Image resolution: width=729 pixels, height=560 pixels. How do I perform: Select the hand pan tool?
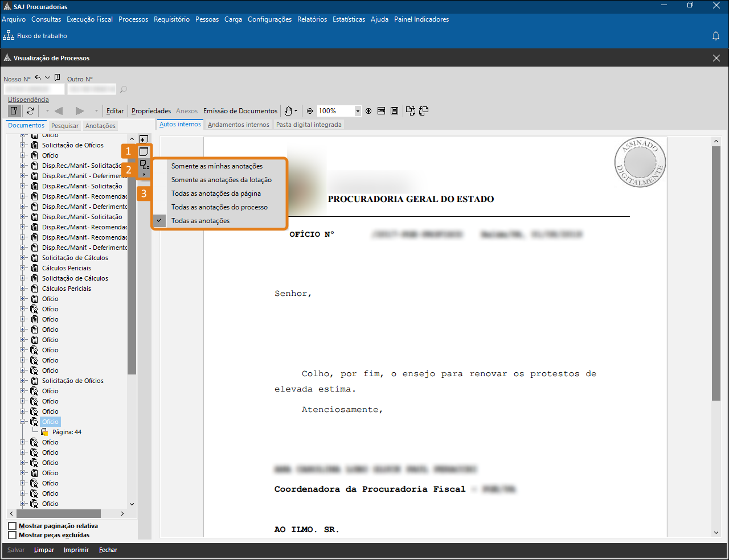point(289,111)
